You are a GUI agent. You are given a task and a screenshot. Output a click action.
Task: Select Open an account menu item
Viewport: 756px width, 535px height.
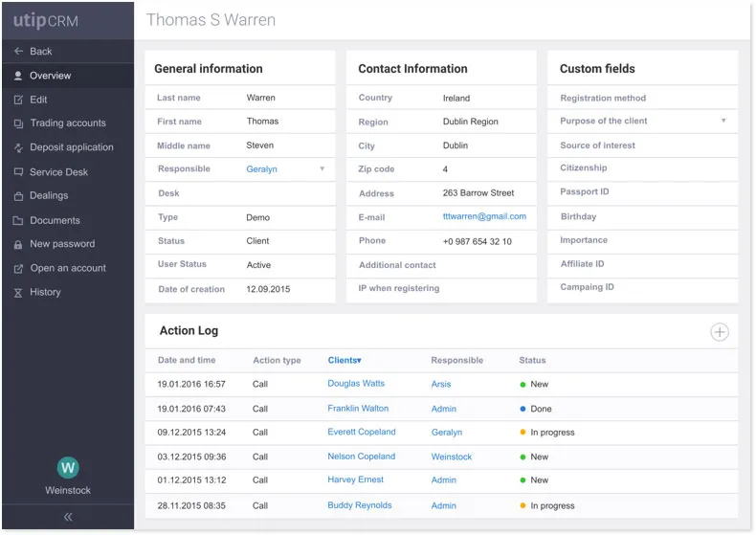pyautogui.click(x=68, y=269)
